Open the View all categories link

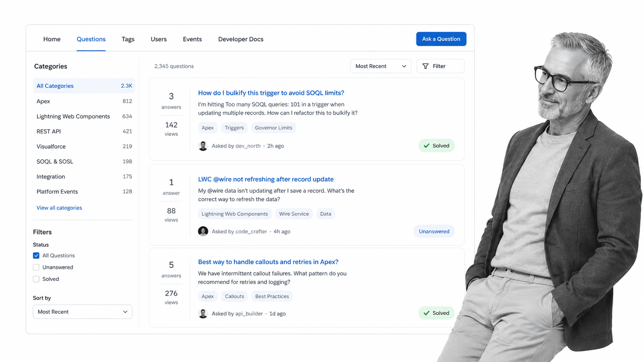click(59, 208)
